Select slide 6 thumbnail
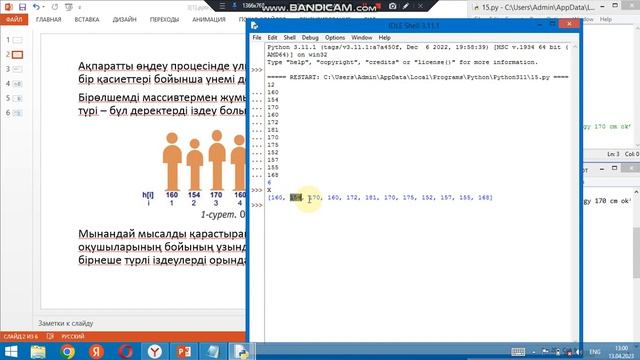 tap(17, 113)
